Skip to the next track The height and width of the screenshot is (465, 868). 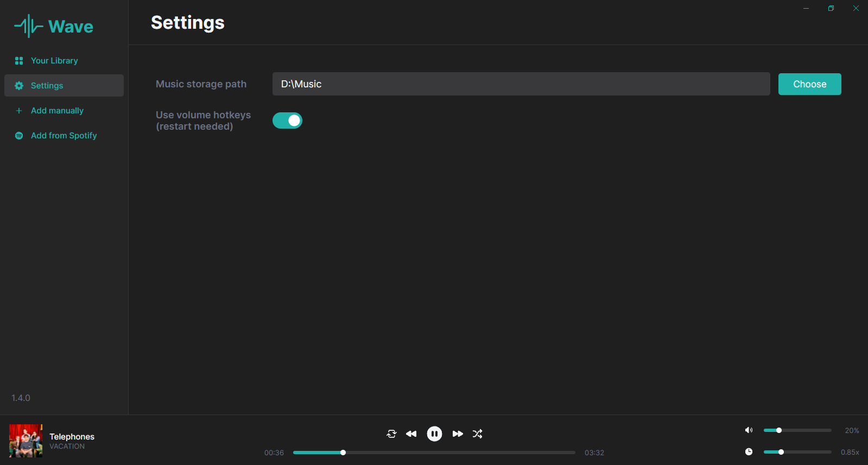[458, 434]
